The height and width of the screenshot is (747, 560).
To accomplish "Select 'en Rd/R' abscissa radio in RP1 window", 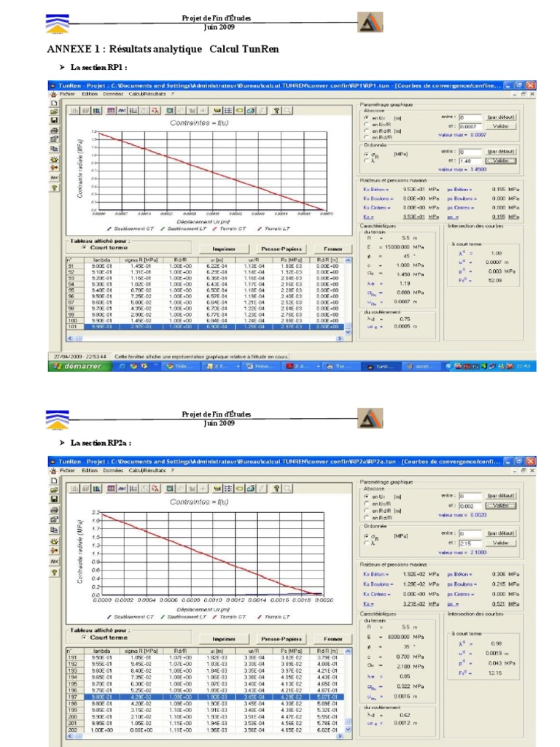I will pos(366,137).
